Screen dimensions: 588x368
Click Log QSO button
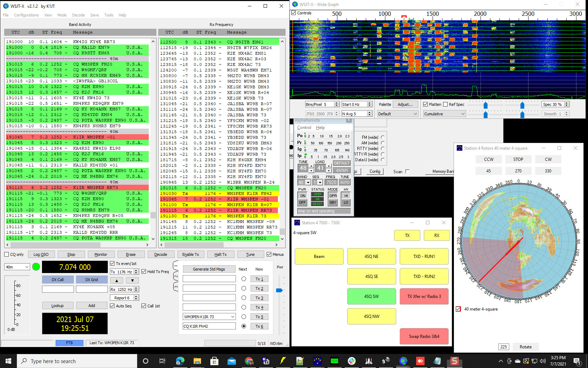click(x=41, y=254)
